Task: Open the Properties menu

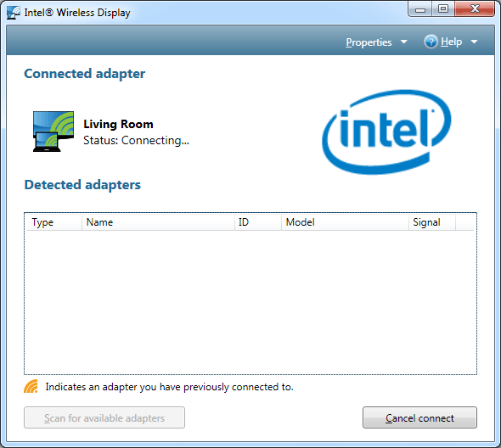Action: pyautogui.click(x=369, y=42)
